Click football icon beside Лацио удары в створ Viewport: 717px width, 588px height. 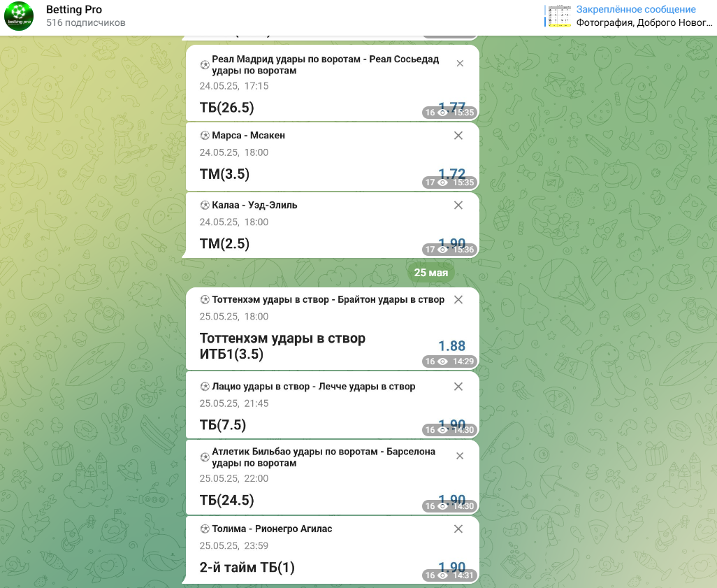coord(205,387)
